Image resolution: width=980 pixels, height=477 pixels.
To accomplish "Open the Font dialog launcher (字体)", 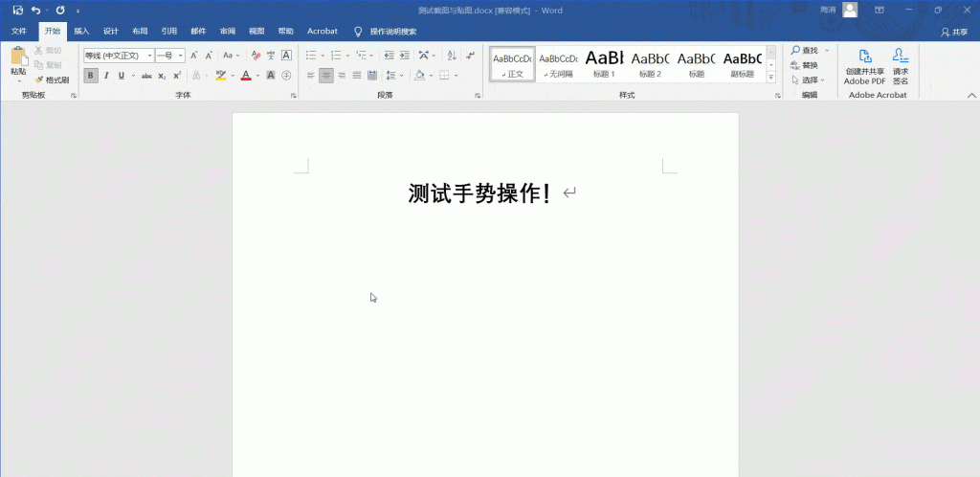I will pos(293,96).
